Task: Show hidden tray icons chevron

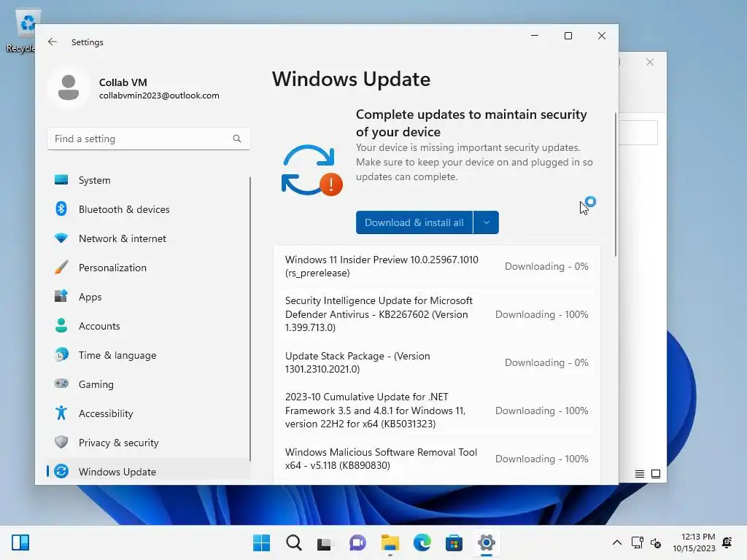Action: point(616,542)
